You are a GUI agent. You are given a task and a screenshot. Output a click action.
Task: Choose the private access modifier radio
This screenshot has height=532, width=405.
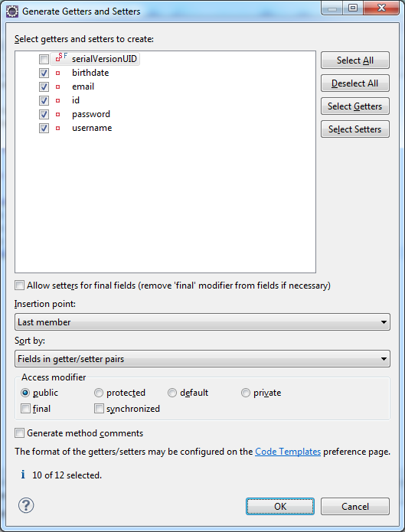click(246, 393)
